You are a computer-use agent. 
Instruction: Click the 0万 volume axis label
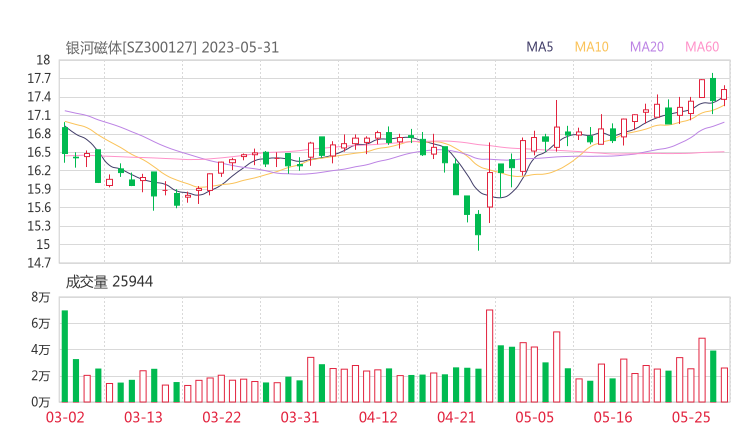41,402
